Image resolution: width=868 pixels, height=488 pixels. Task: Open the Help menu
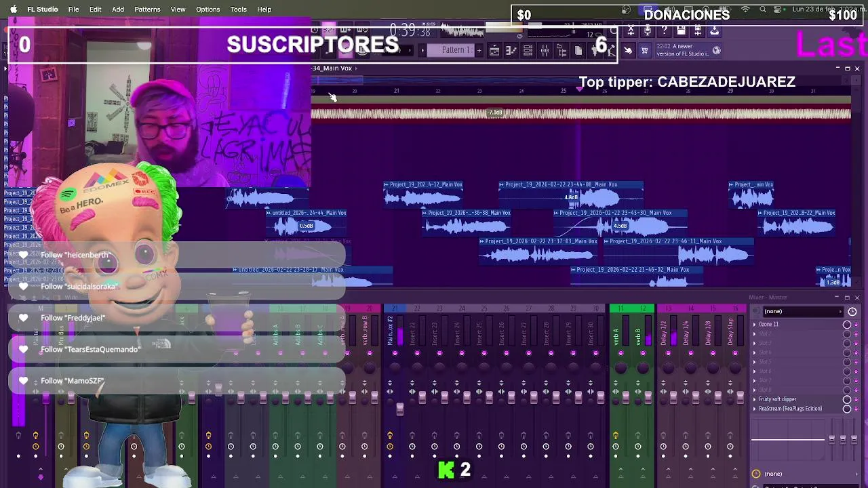(264, 9)
